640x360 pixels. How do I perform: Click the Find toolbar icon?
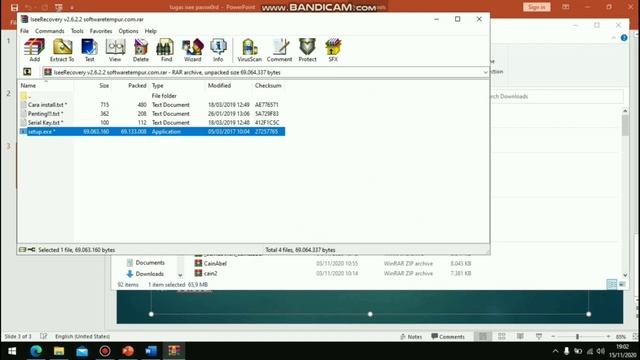[x=166, y=50]
